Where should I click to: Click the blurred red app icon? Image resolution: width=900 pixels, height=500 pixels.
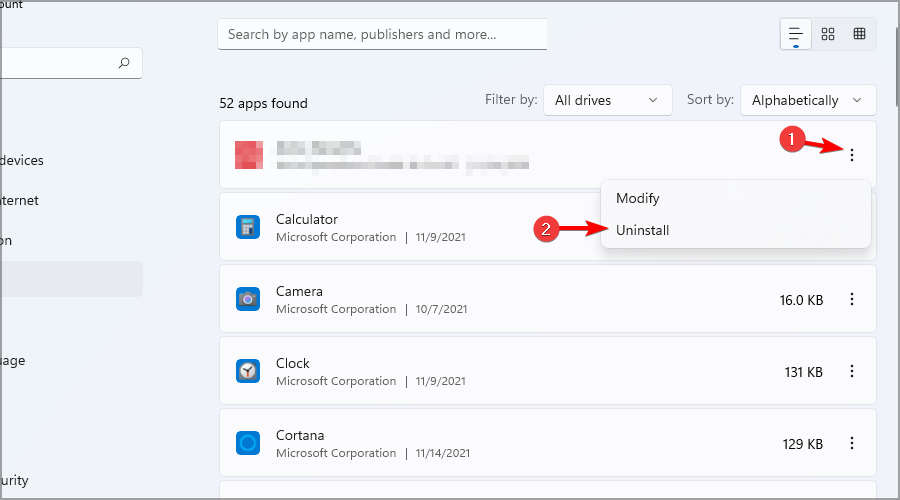(x=249, y=154)
